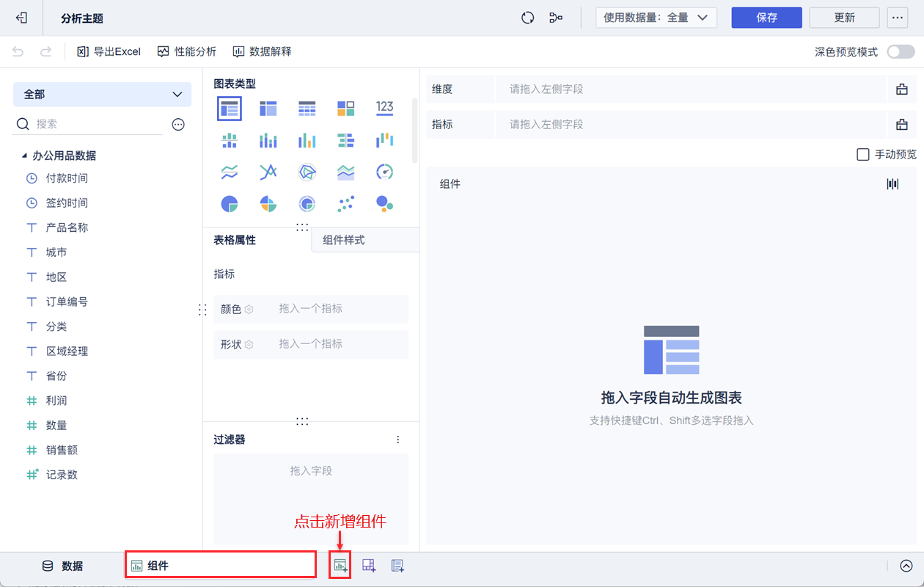924x587 pixels.
Task: Switch to the 表格属性 tab
Action: 235,240
